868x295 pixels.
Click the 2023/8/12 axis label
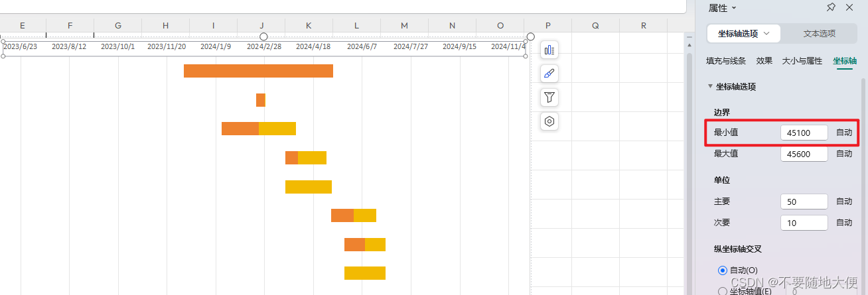[x=69, y=47]
